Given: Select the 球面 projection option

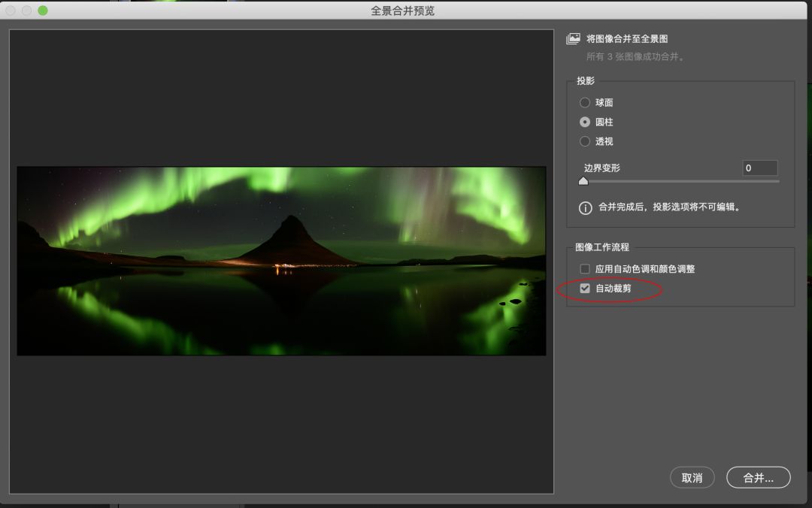Looking at the screenshot, I should click(585, 103).
